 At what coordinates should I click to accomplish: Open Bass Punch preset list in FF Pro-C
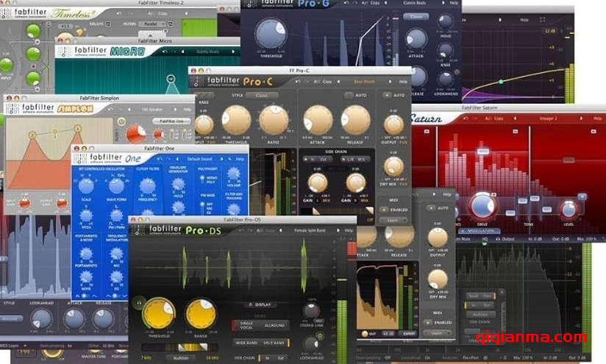pos(364,82)
